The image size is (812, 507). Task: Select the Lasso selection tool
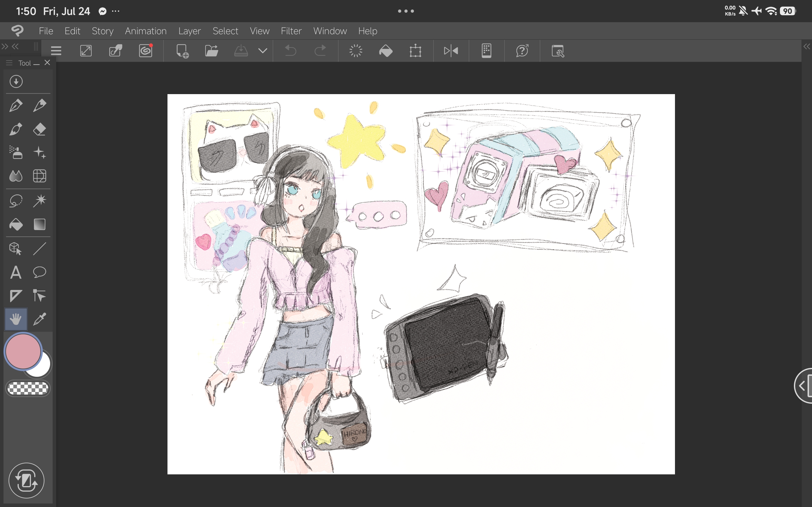tap(16, 201)
